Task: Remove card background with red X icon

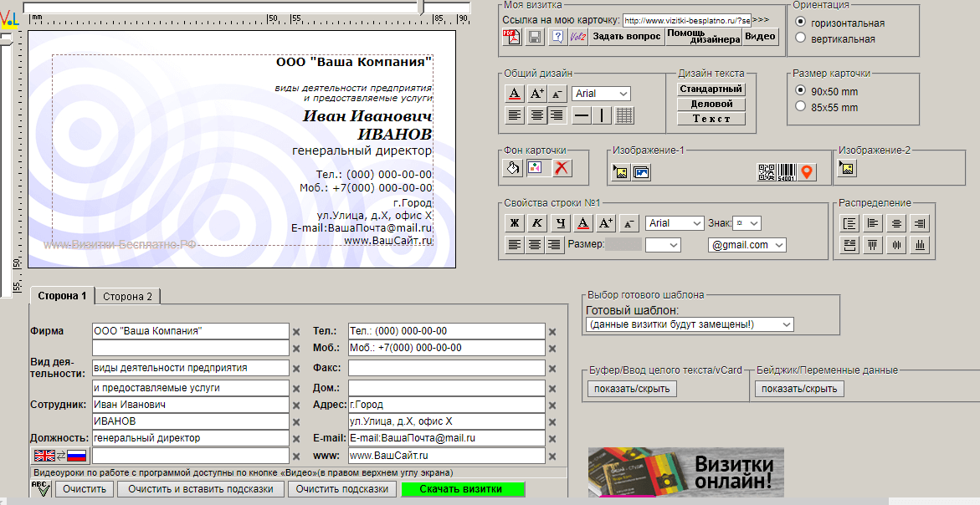Action: (562, 168)
